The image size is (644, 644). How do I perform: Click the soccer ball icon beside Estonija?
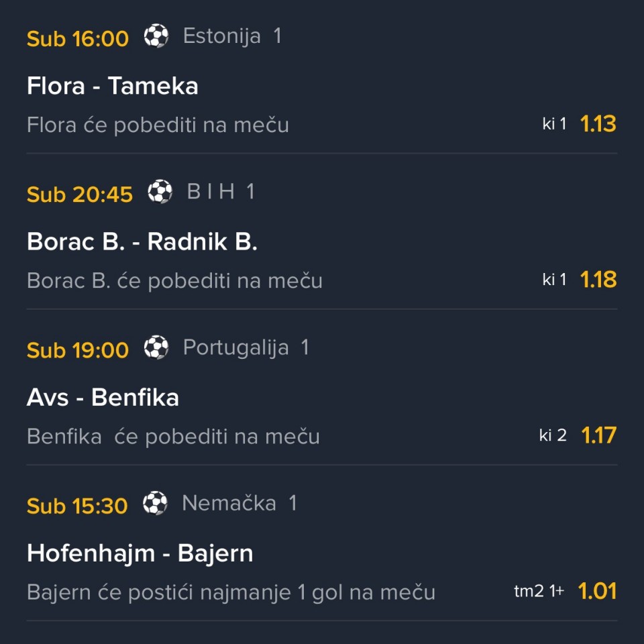click(156, 36)
